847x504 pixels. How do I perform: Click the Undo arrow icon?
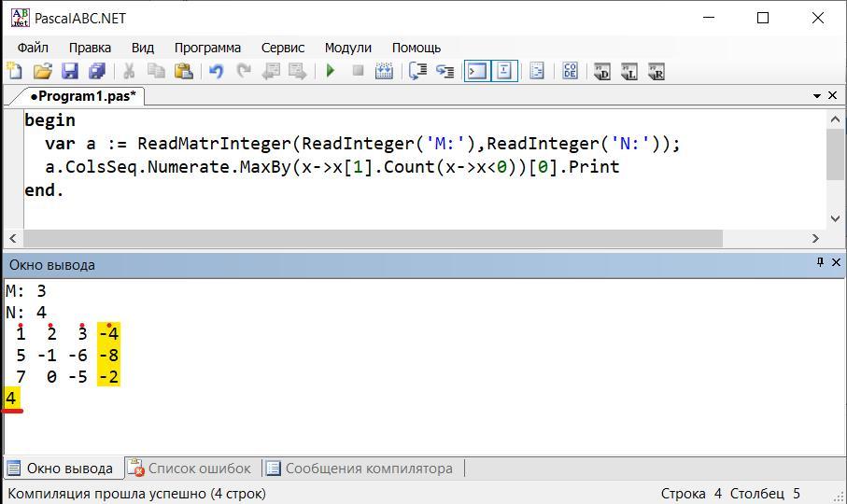click(x=217, y=71)
